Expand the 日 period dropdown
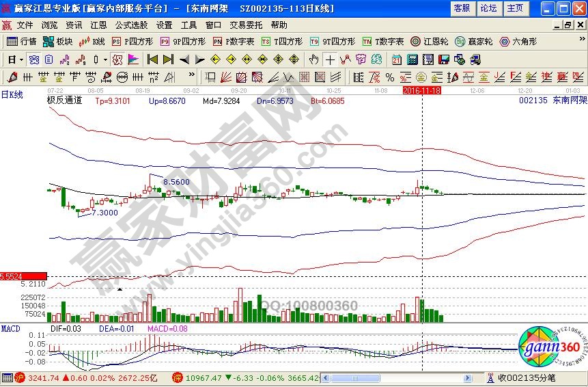The height and width of the screenshot is (387, 588). [14, 59]
